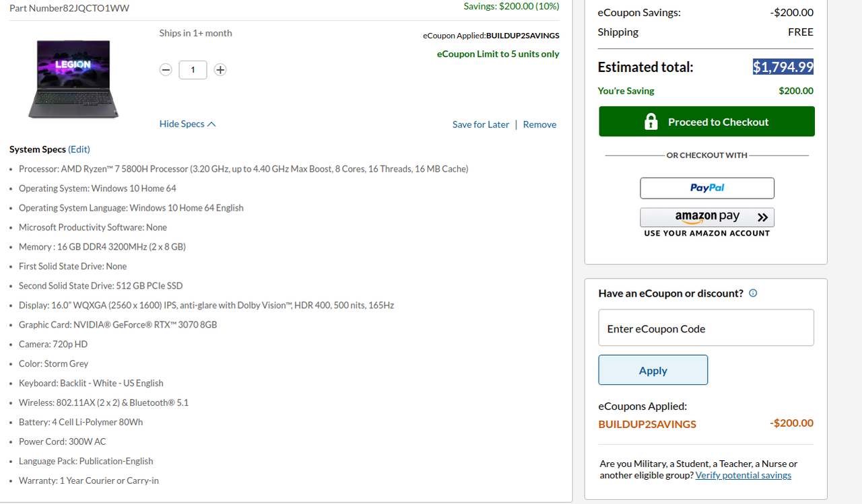The height and width of the screenshot is (504, 862).
Task: Increase quantity with the plus icon
Action: click(220, 69)
